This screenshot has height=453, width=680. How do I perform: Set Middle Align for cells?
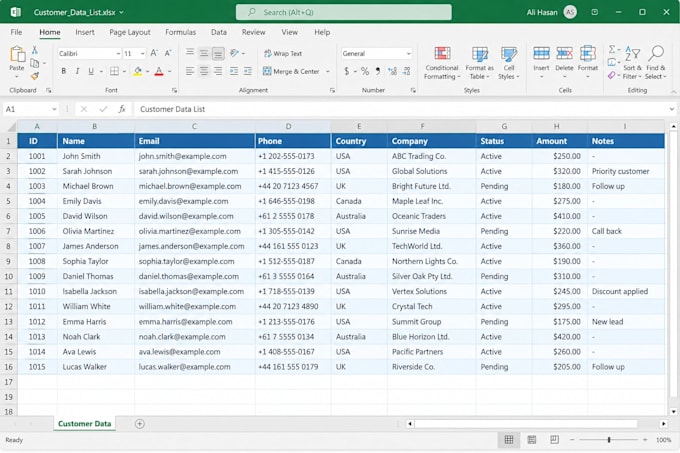pyautogui.click(x=204, y=53)
